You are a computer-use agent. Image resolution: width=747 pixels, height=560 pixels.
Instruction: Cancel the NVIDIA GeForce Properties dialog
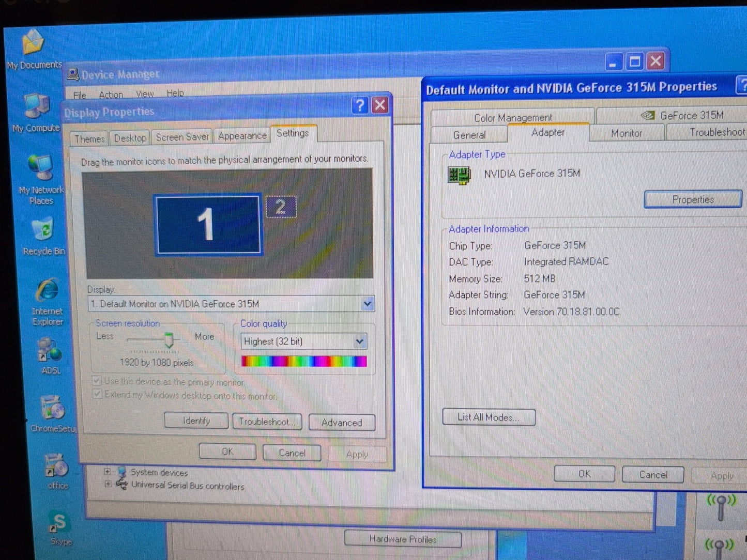click(x=653, y=475)
